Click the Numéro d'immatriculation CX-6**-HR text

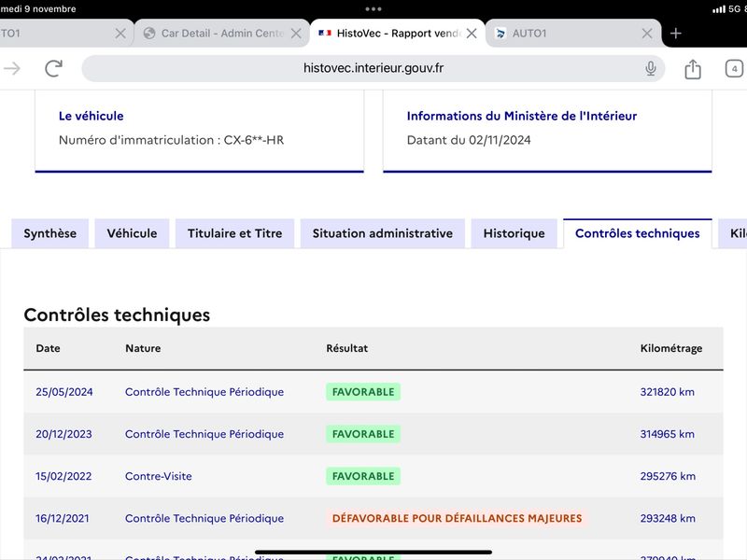[172, 140]
